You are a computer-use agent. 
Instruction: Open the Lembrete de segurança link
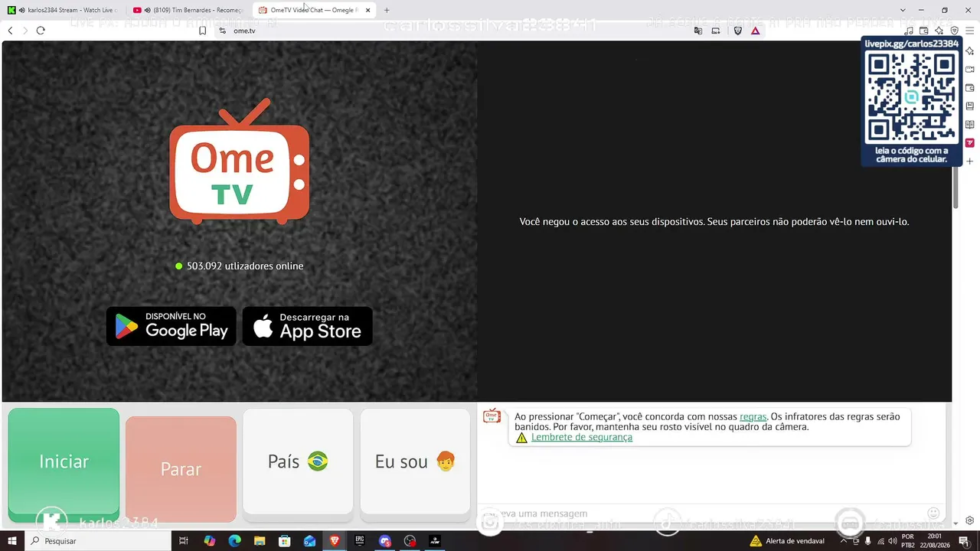tap(582, 437)
